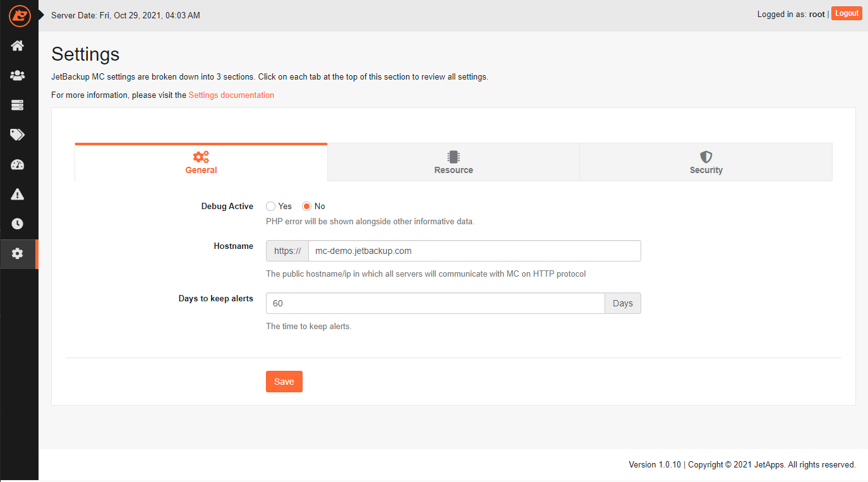Open the Home dashboard sidebar icon
Viewport: 868px width, 482px height.
click(18, 45)
